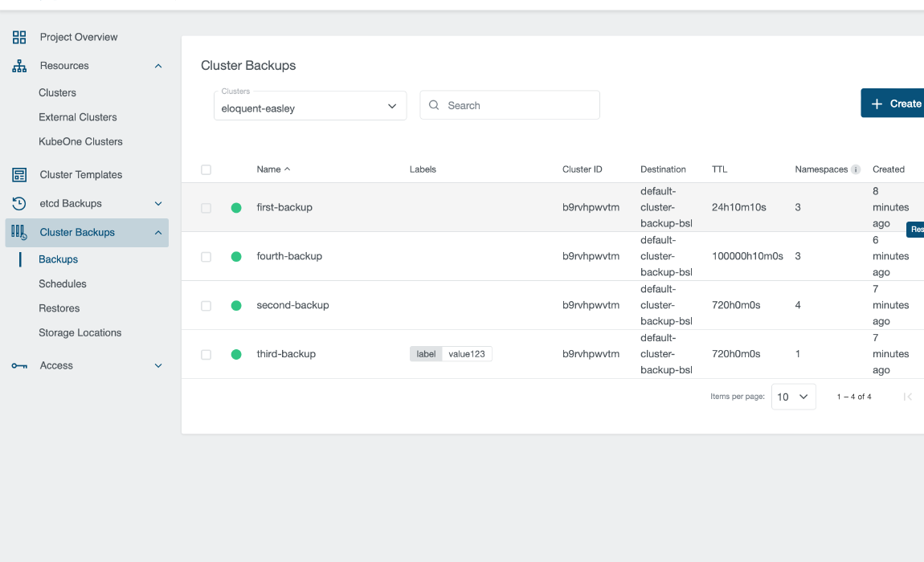The height and width of the screenshot is (562, 924).
Task: Open the Clusters dropdown showing eloquent-easley
Action: point(310,106)
